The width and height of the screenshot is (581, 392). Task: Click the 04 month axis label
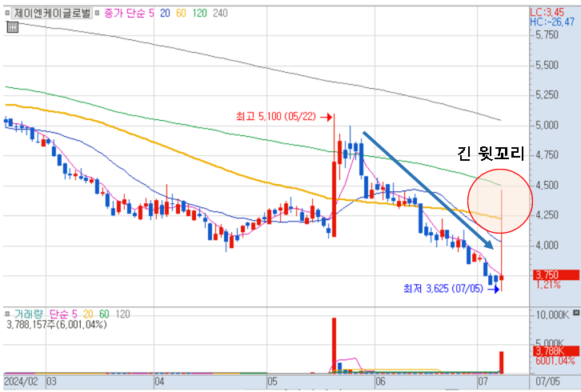tap(159, 382)
